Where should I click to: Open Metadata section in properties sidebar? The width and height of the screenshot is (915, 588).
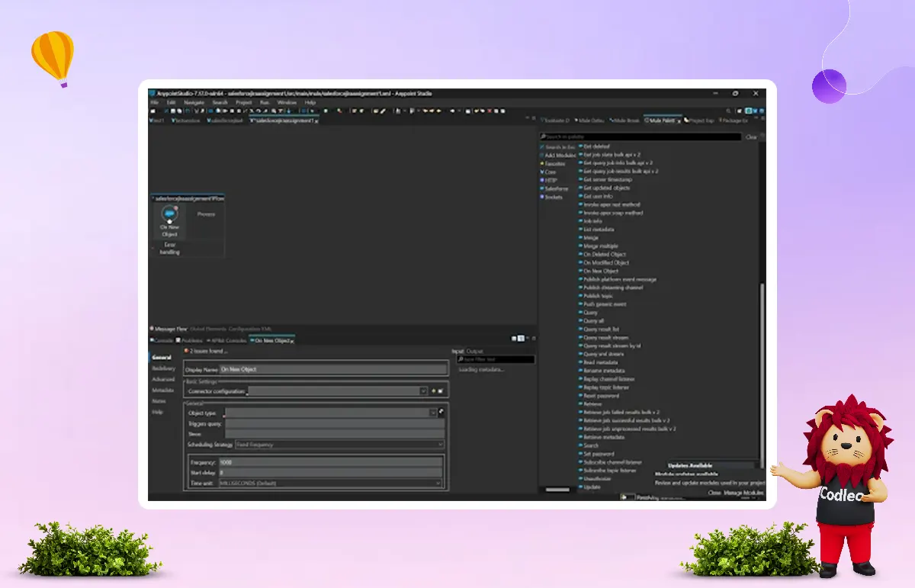162,390
